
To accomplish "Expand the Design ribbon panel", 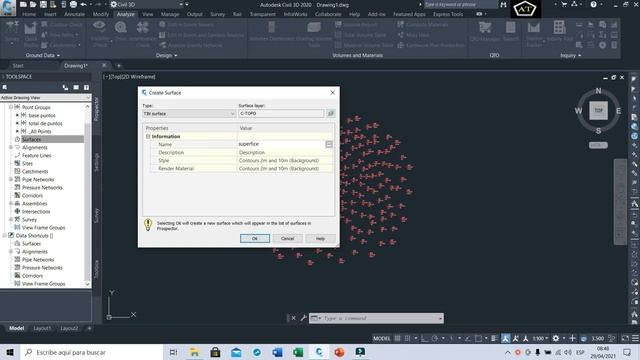I will coord(167,55).
